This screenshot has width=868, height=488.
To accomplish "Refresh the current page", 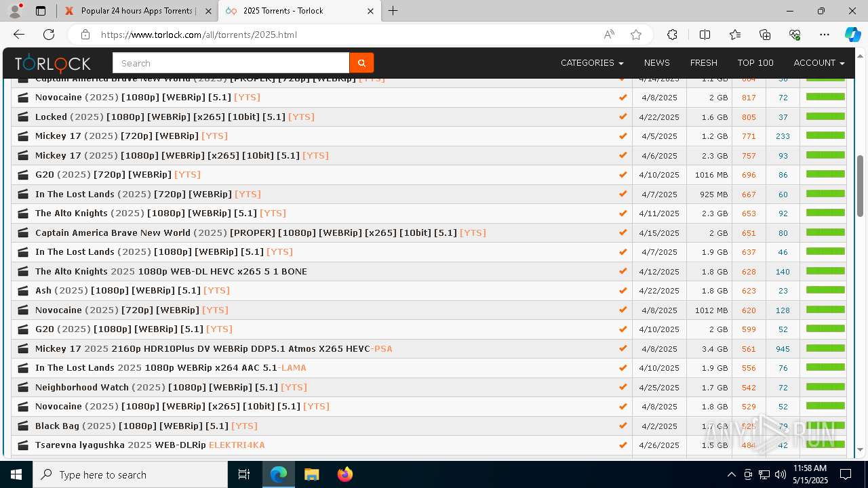I will pyautogui.click(x=49, y=35).
